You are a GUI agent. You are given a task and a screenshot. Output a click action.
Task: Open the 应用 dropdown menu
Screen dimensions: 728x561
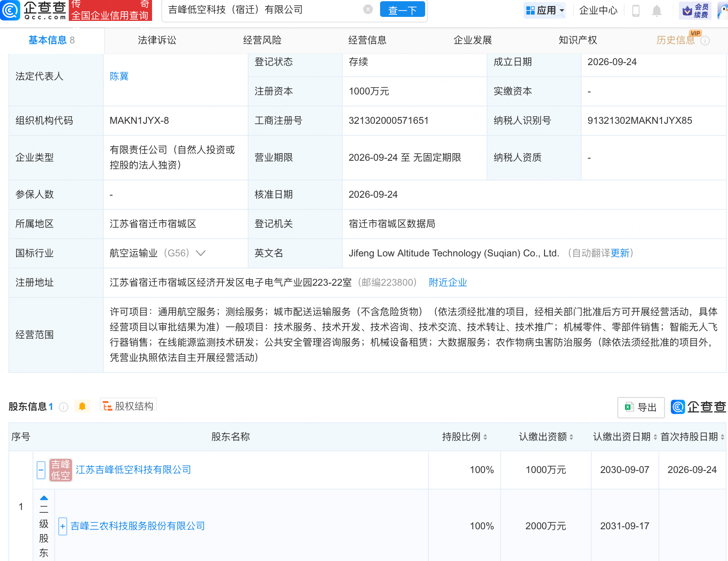pos(545,10)
